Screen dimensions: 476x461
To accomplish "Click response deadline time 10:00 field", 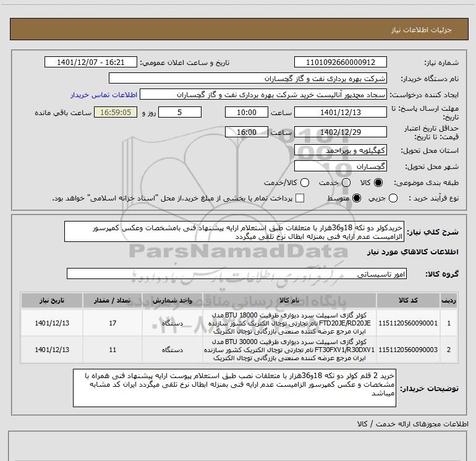I will click(247, 112).
